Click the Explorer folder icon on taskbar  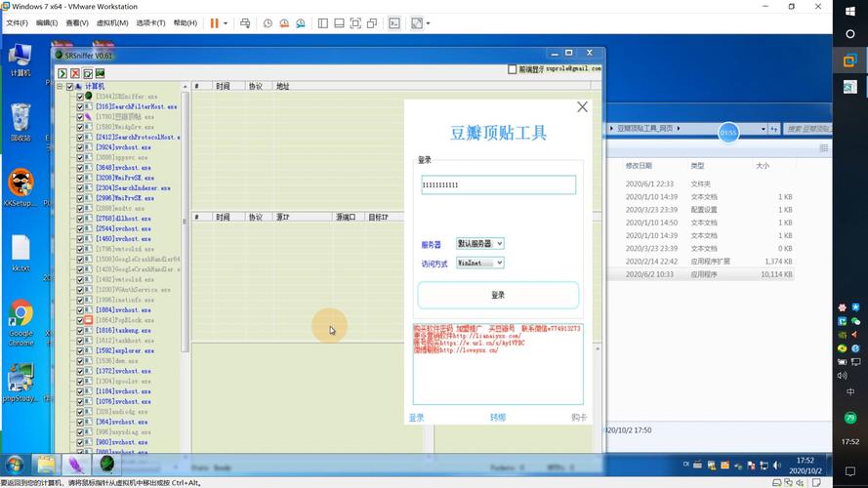[46, 465]
